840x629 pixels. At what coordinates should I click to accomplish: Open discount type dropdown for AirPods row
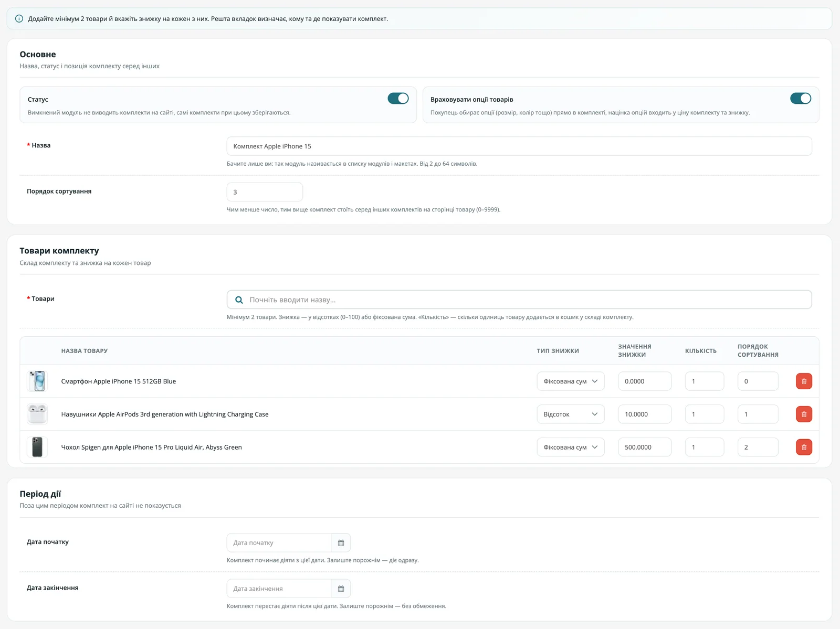click(570, 414)
